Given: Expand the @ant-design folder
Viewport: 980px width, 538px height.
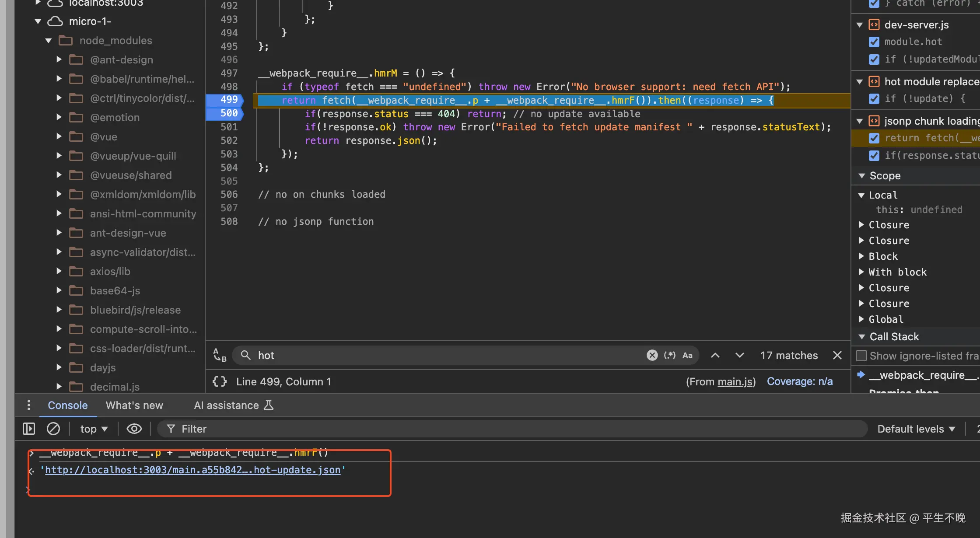Looking at the screenshot, I should coord(59,59).
